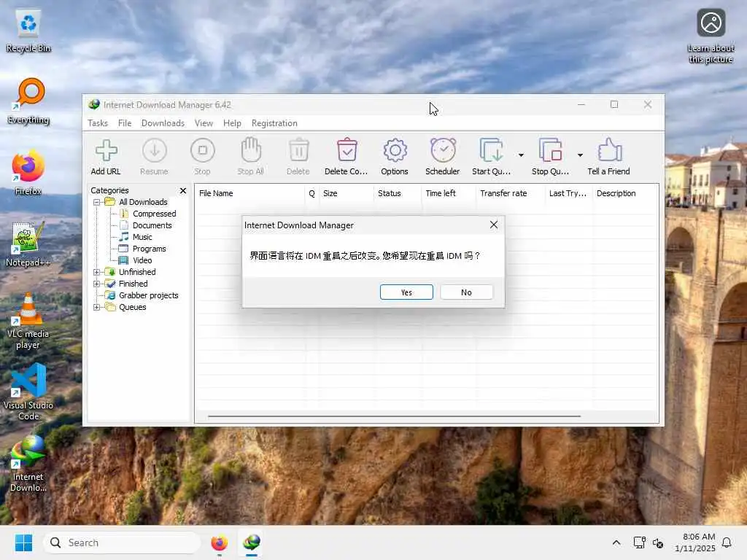This screenshot has height=560, width=747.
Task: Click the Add URL toolbar icon
Action: click(106, 151)
